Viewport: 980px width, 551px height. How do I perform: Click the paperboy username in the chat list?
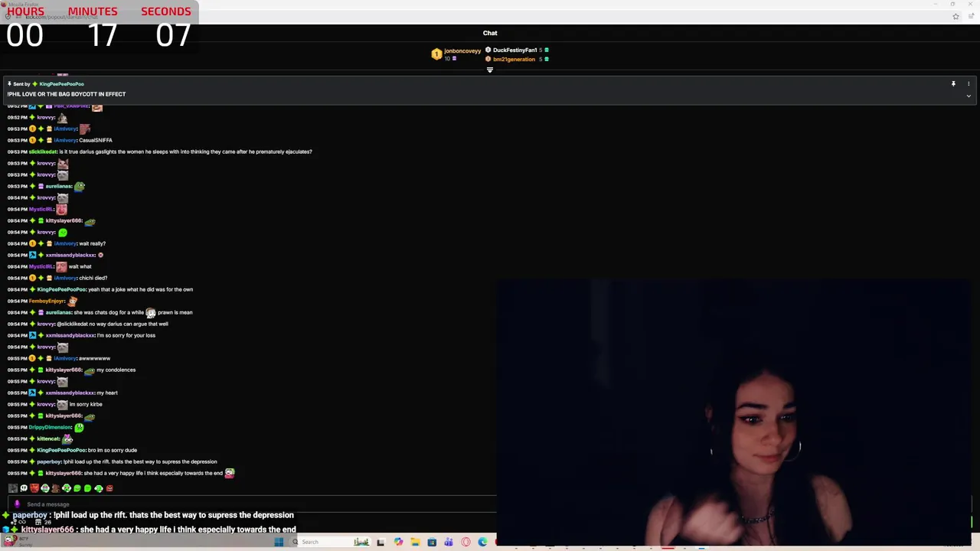pos(49,461)
